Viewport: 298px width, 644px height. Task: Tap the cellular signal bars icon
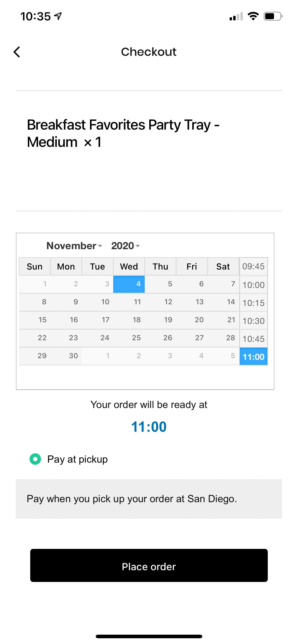click(236, 17)
